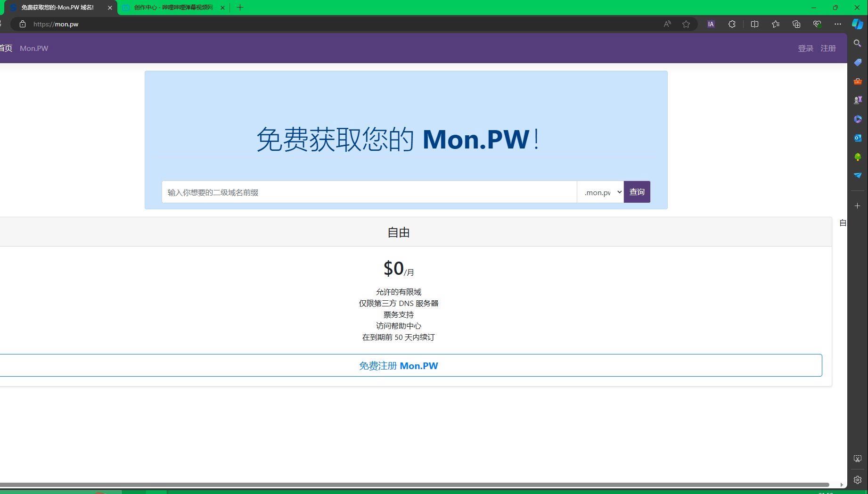Open sidebar Search icon

pos(858,43)
